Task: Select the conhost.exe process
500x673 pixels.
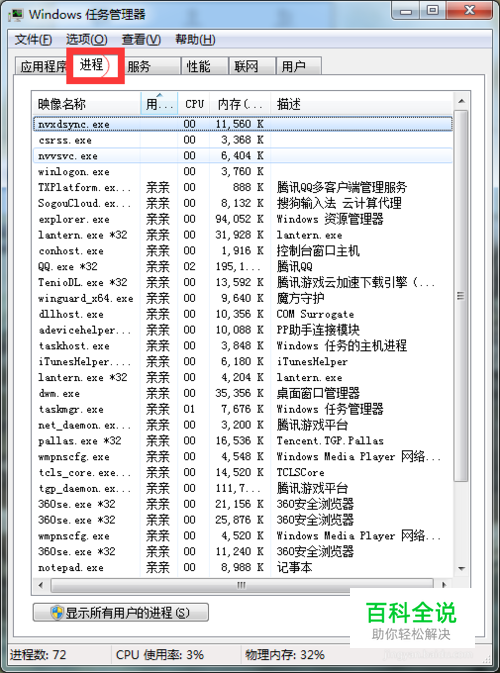Action: tap(242, 251)
